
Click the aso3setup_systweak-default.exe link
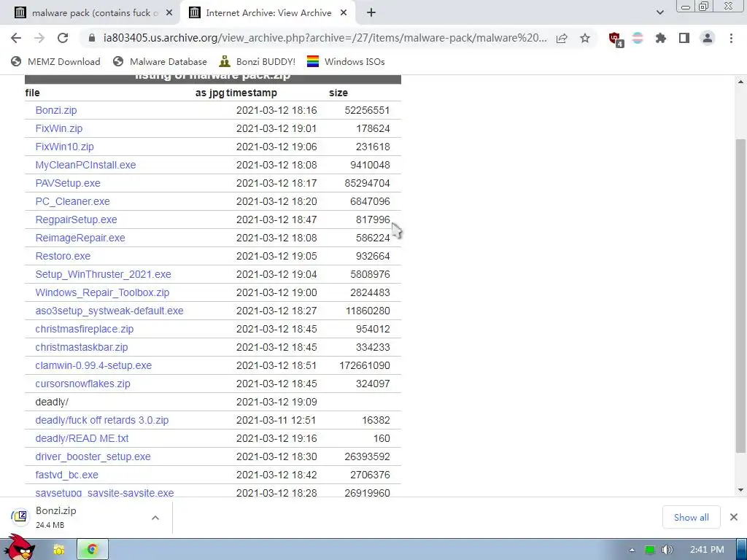tap(109, 311)
